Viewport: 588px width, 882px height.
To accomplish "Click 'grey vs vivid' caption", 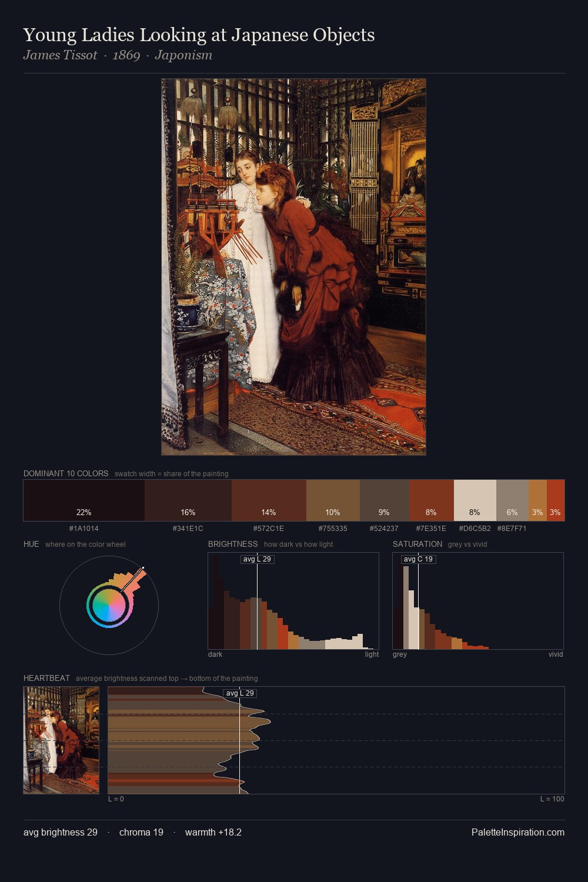I will (467, 544).
